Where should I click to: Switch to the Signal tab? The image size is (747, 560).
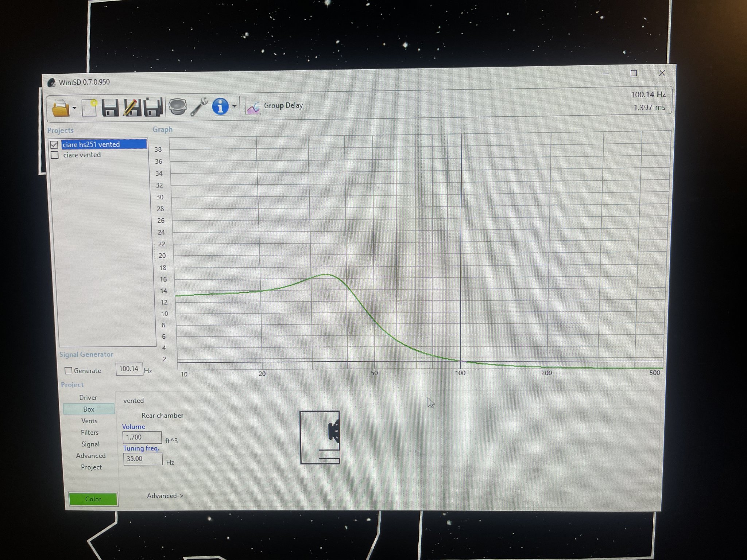coord(90,444)
